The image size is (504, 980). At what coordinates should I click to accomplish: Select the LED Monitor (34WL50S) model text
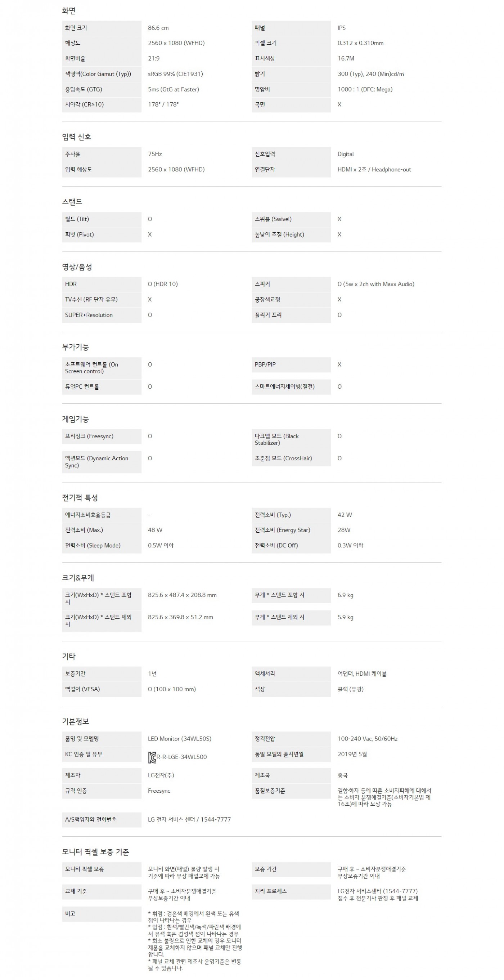[180, 739]
